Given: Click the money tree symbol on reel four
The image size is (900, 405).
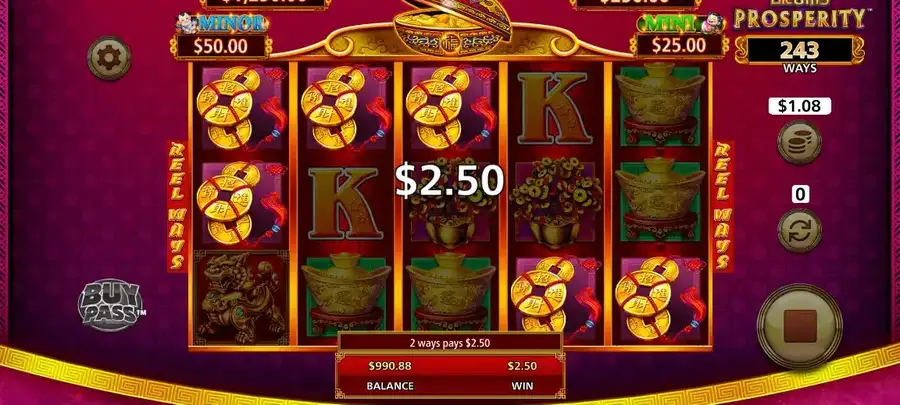Looking at the screenshot, I should point(554,202).
